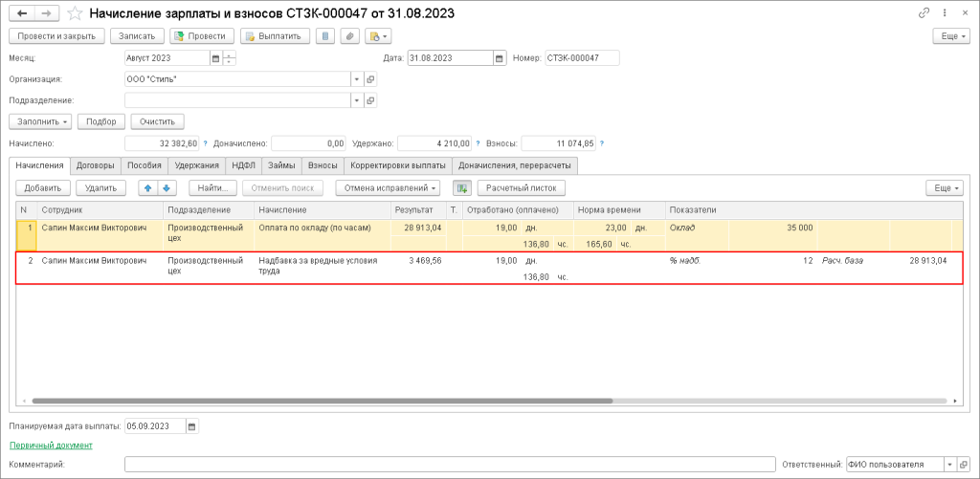
Task: Move the row up with blue arrow
Action: (147, 188)
